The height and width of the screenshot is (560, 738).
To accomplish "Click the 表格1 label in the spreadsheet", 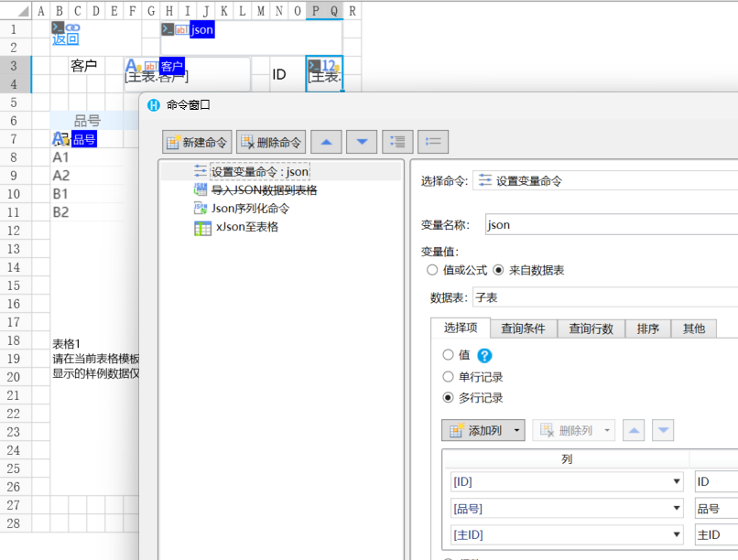I will [x=66, y=344].
